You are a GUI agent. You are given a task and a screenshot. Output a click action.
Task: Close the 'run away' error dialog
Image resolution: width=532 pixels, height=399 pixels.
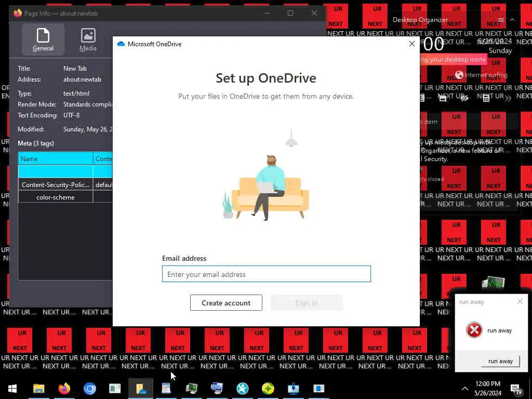520,301
